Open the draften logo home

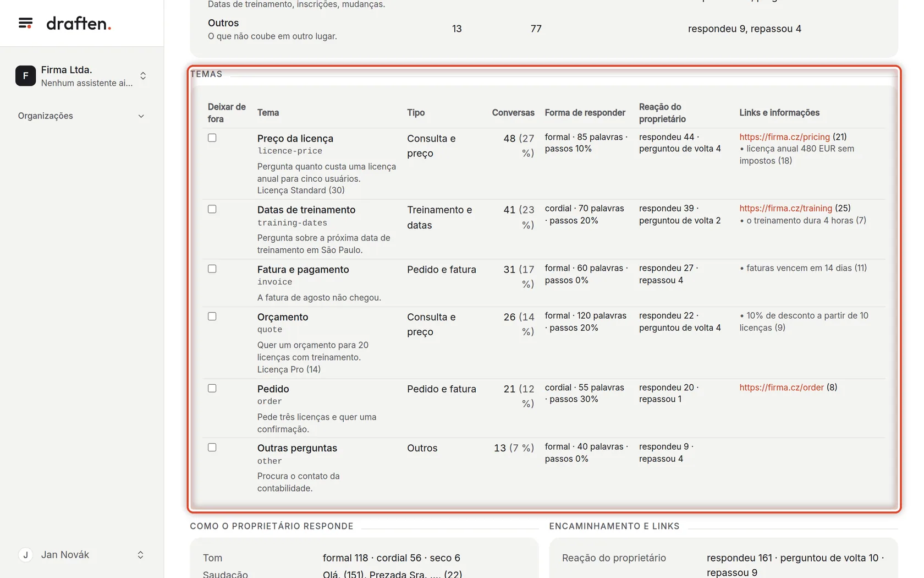pos(79,24)
